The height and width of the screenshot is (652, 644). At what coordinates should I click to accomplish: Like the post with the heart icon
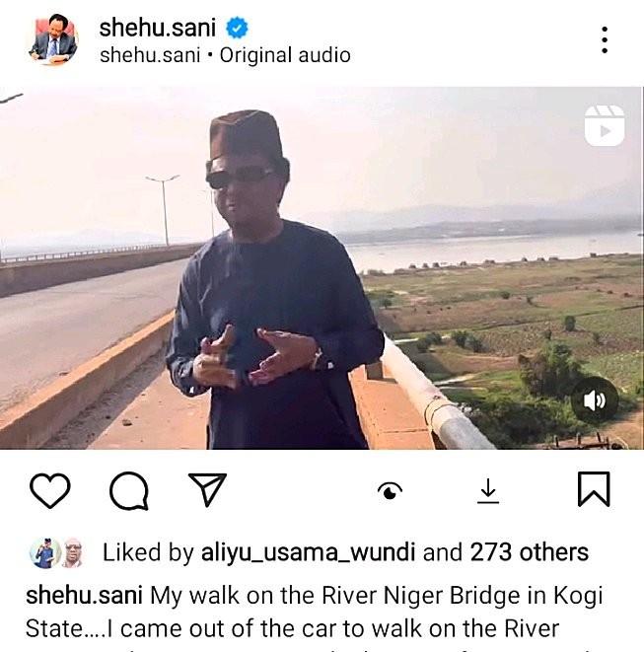pos(49,490)
